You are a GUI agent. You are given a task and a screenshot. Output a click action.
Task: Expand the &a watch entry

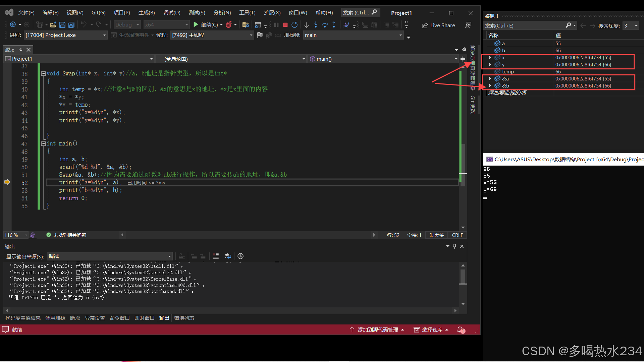490,78
